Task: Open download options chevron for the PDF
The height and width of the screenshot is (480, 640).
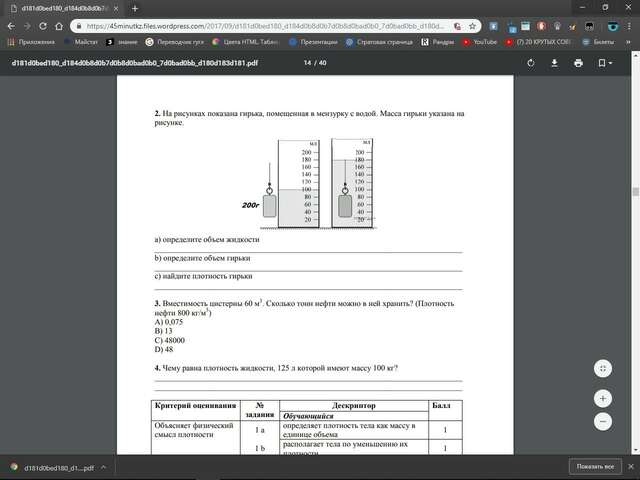Action: click(x=104, y=467)
